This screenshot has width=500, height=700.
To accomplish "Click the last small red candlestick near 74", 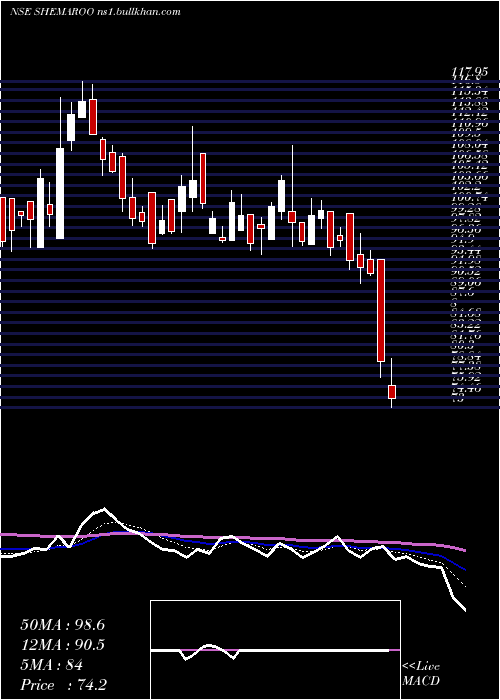I will tap(392, 392).
